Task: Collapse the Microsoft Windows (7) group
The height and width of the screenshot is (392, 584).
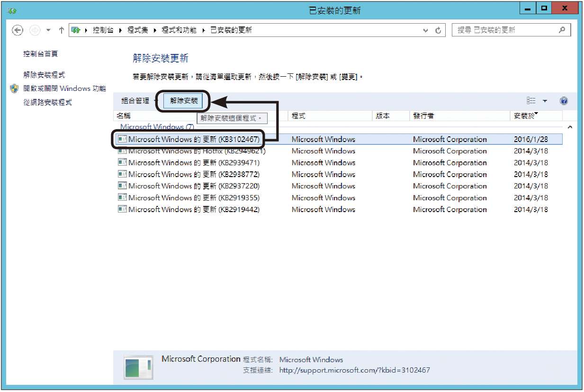Action: (x=570, y=127)
